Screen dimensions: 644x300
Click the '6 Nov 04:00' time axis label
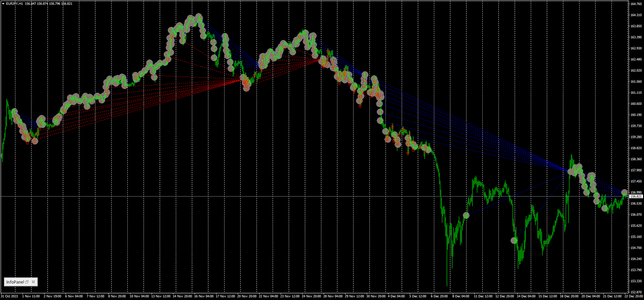74,296
